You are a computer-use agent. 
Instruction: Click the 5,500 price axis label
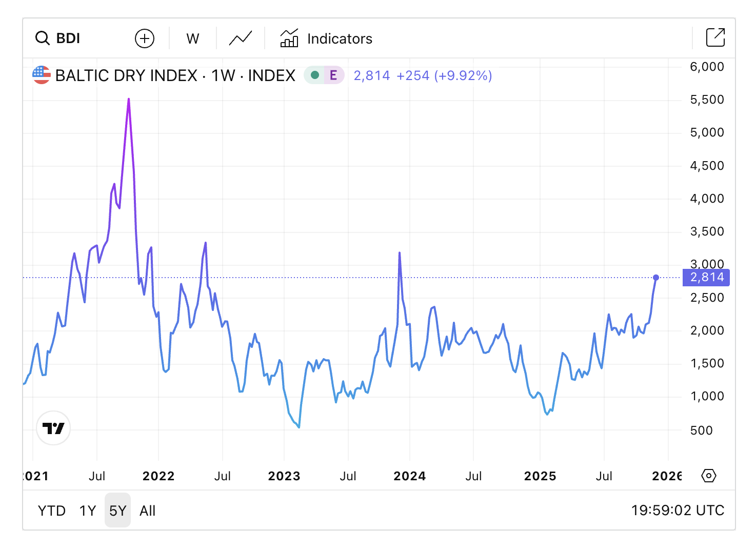[x=707, y=100]
